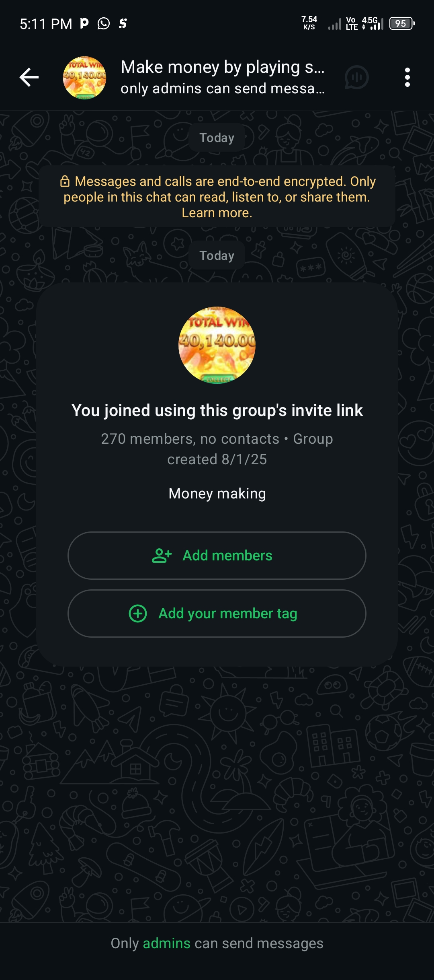Tap the lock icon in the encryption notice
Screen dimensions: 434x980
(65, 181)
